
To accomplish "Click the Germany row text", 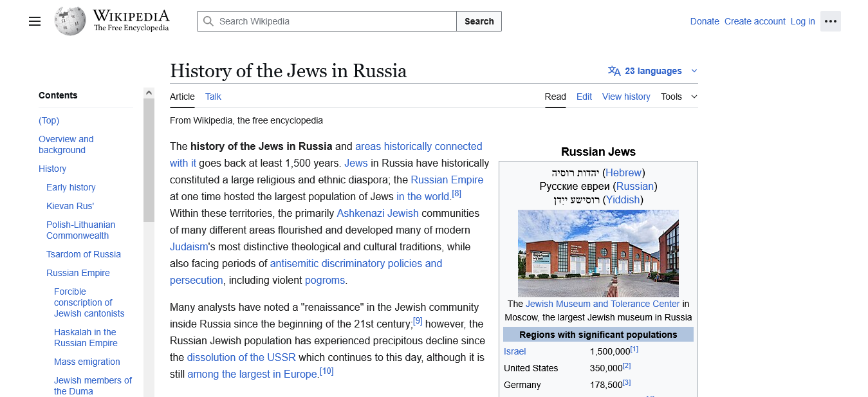I will click(x=522, y=385).
